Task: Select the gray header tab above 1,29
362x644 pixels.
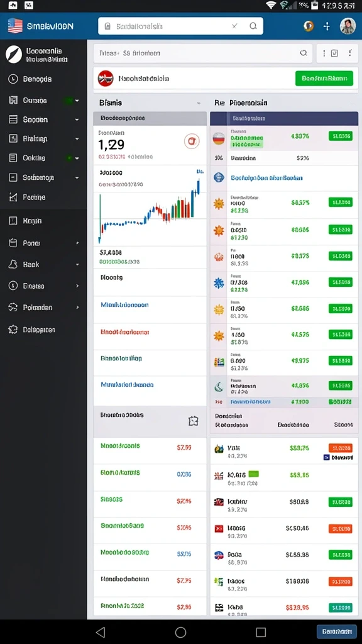Action: 150,118
